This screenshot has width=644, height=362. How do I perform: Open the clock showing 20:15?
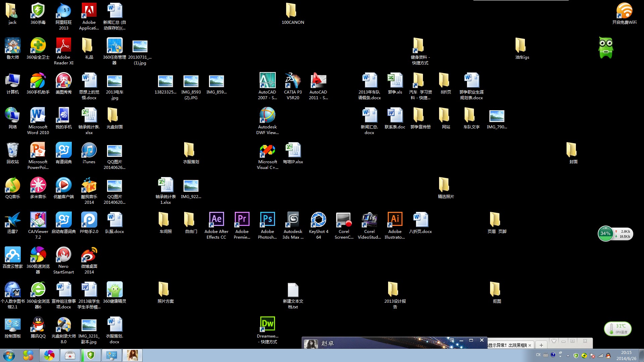(626, 355)
